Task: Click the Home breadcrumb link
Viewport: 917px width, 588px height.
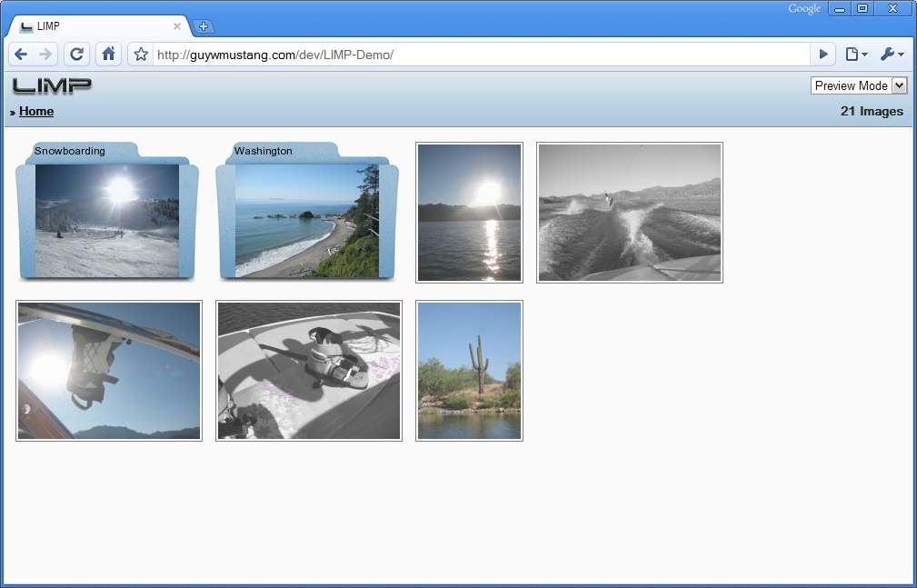Action: (36, 112)
